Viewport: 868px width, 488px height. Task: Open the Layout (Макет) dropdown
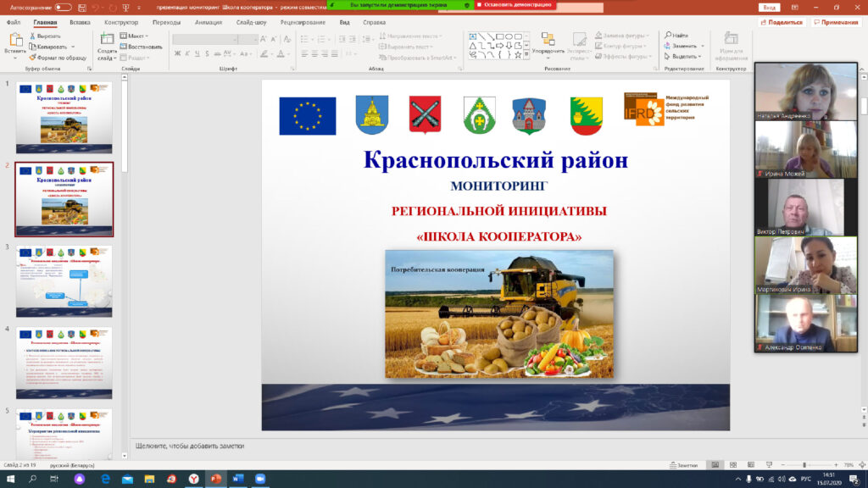point(134,36)
